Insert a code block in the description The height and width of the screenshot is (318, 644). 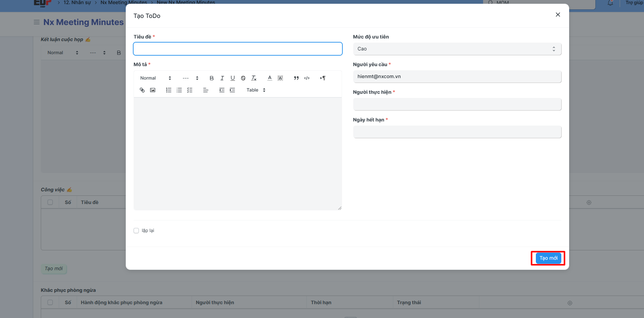click(307, 78)
